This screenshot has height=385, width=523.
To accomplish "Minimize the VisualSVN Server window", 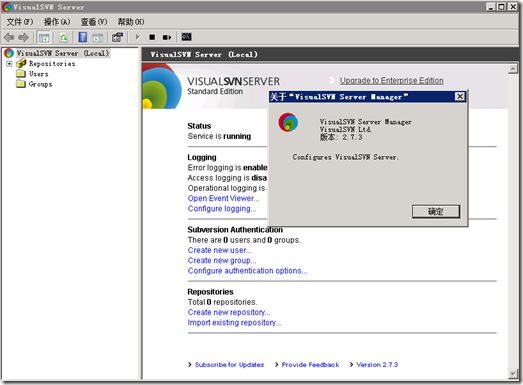I will [x=490, y=7].
